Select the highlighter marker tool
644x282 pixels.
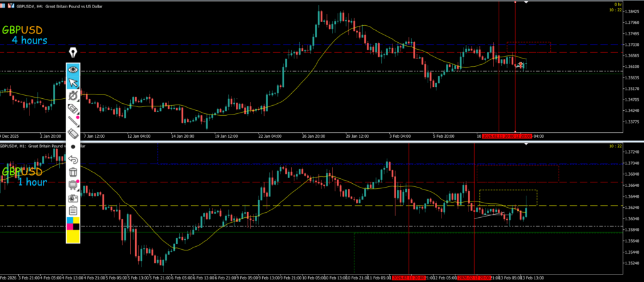coord(73,108)
